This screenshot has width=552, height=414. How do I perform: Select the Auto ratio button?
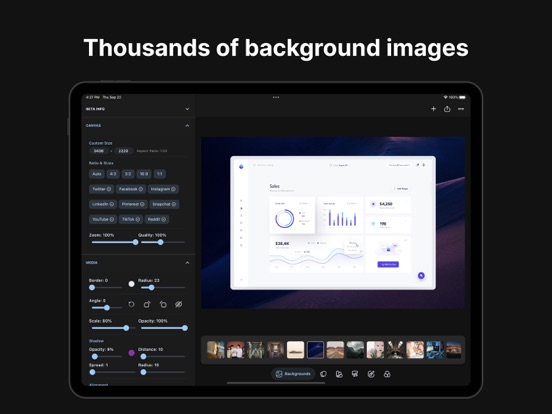(97, 174)
